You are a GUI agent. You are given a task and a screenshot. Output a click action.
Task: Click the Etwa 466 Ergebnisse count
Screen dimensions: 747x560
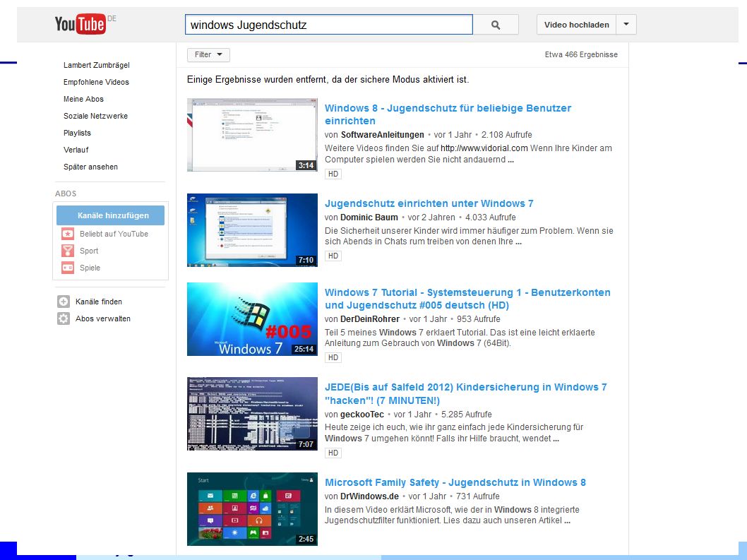coord(581,55)
